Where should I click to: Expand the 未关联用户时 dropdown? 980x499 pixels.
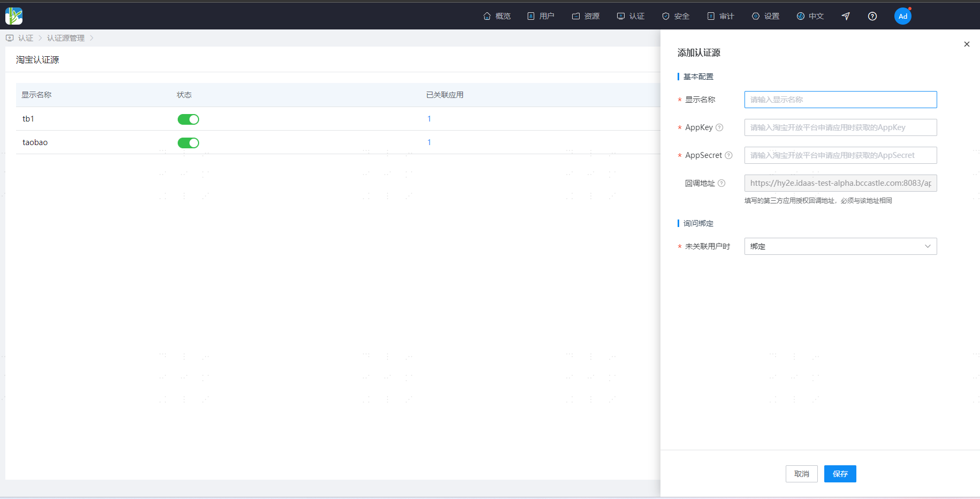(x=840, y=246)
